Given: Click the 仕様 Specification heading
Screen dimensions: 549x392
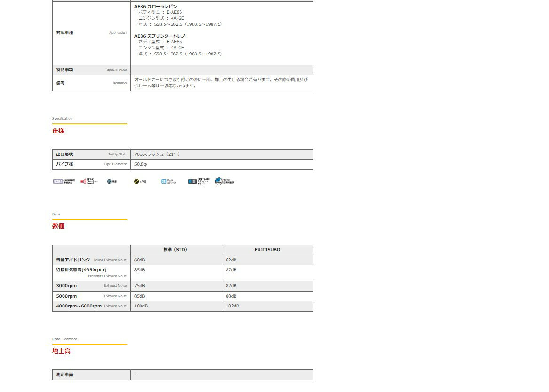Looking at the screenshot, I should point(58,131).
